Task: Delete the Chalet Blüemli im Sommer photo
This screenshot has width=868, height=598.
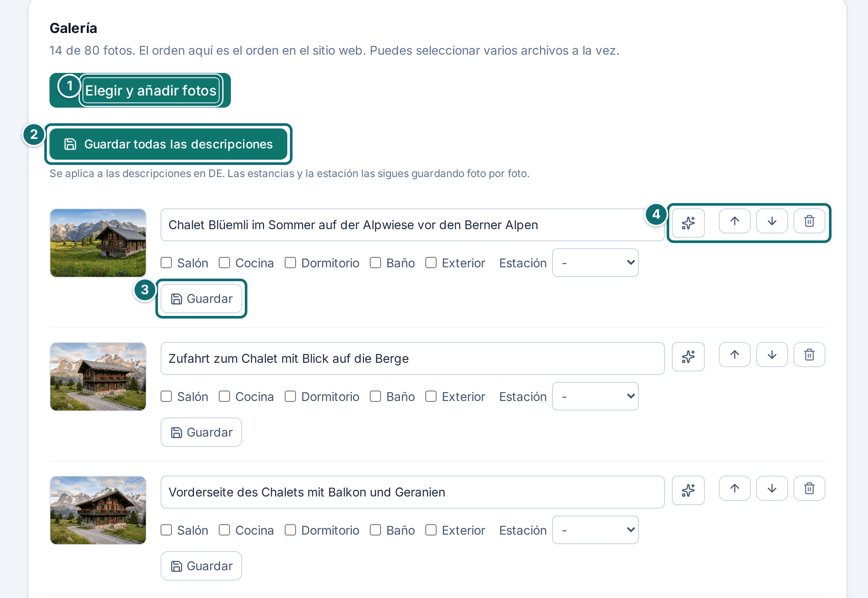Action: pyautogui.click(x=809, y=221)
